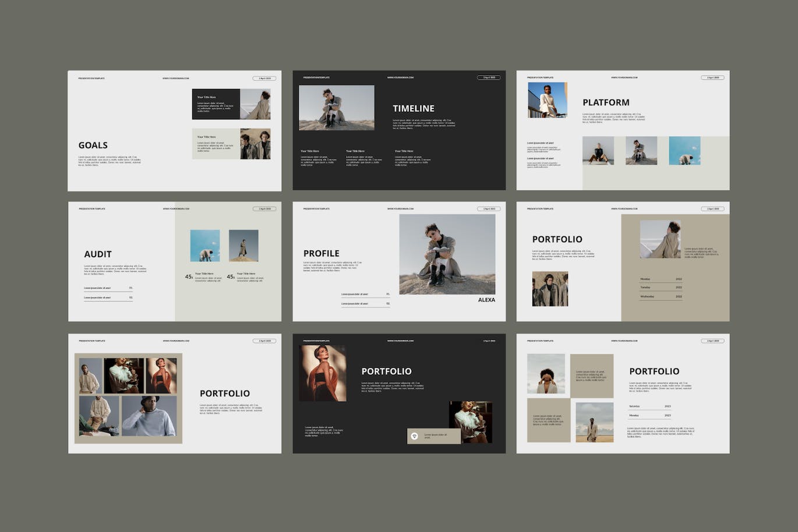Click the Timeline slide desert photo
798x532 pixels.
point(337,108)
